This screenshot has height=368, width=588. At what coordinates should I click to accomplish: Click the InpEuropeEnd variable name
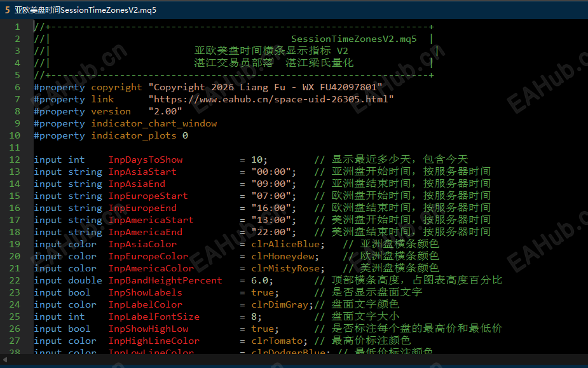pyautogui.click(x=142, y=208)
